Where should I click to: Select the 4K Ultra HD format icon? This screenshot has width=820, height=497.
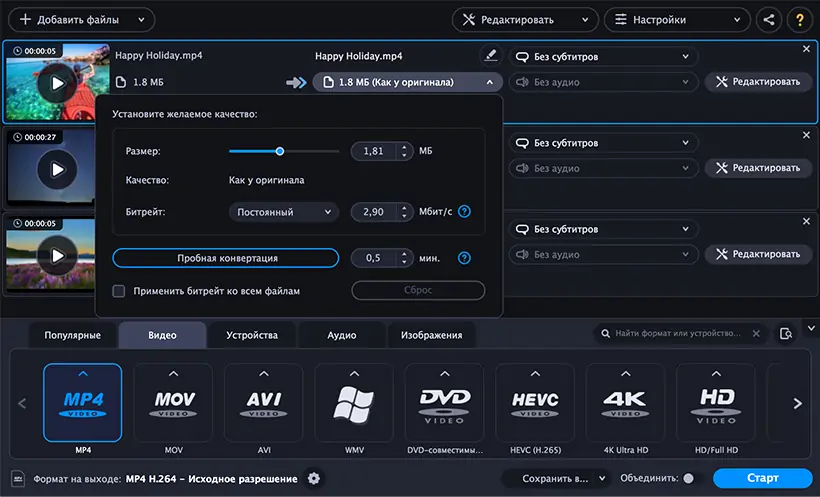pos(625,403)
